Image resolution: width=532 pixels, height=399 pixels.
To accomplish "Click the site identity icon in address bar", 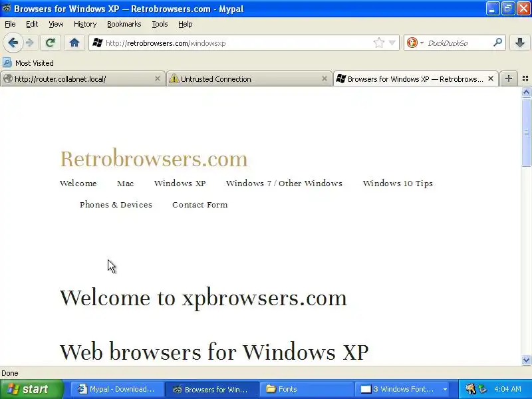I will (x=98, y=43).
